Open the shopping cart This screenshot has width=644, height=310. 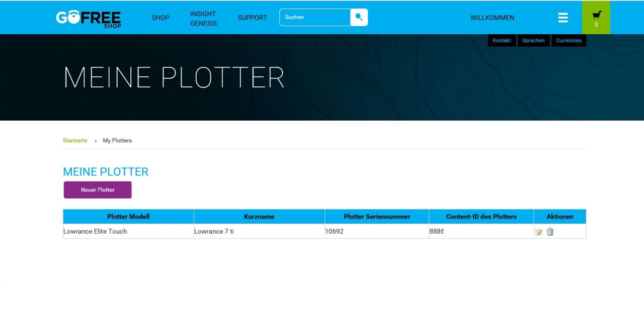(596, 18)
